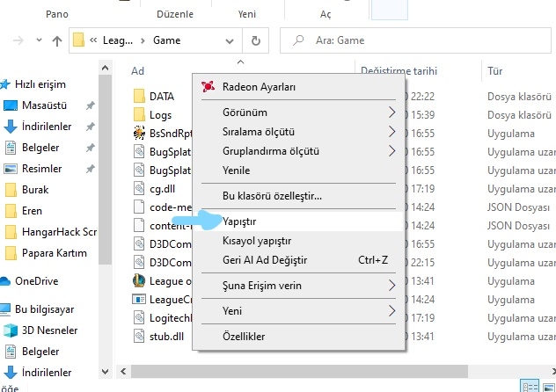Select the code-me JSON file icon
Viewport: 556px width, 392px height.
(139, 207)
